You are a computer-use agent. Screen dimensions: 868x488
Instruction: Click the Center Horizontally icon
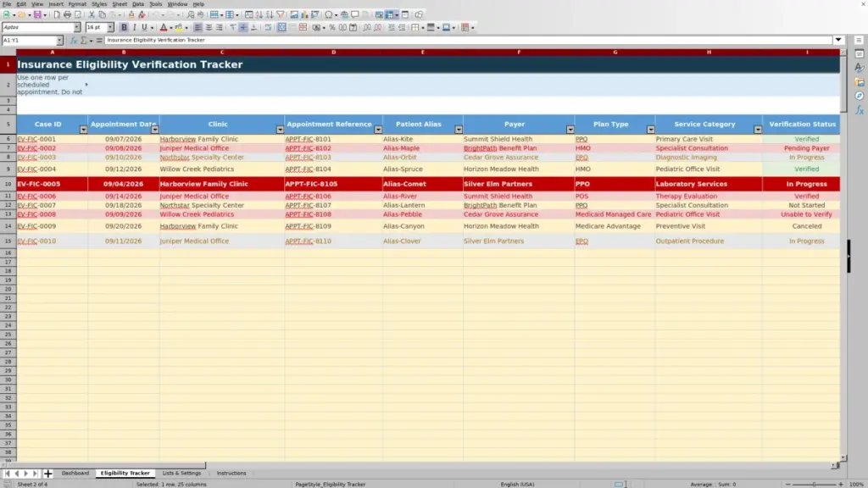coord(209,27)
